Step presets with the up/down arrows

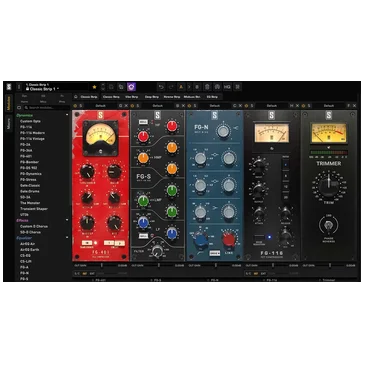103,87
